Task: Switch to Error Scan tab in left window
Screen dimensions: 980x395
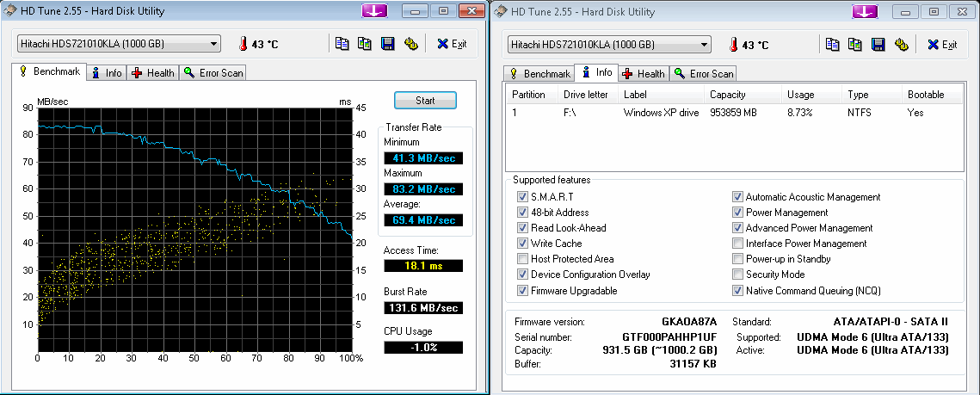Action: coord(213,73)
